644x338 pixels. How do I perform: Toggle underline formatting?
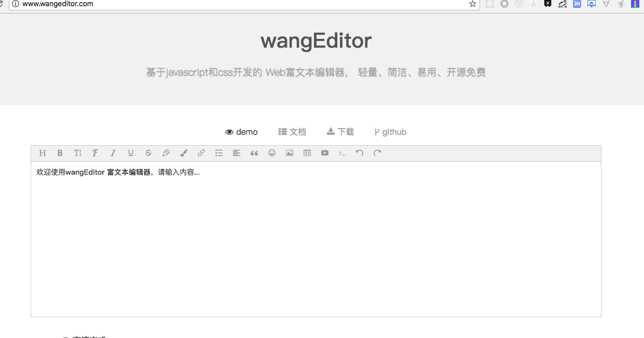tap(131, 153)
